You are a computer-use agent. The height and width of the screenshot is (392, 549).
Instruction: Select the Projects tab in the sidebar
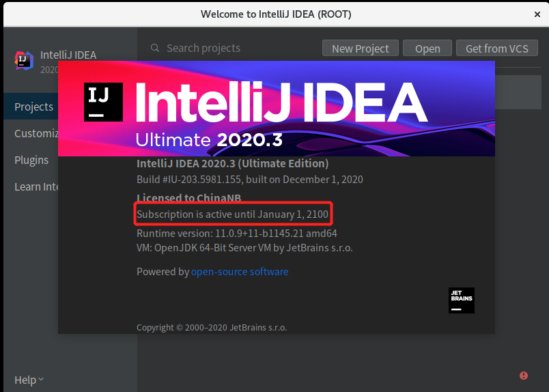click(31, 107)
